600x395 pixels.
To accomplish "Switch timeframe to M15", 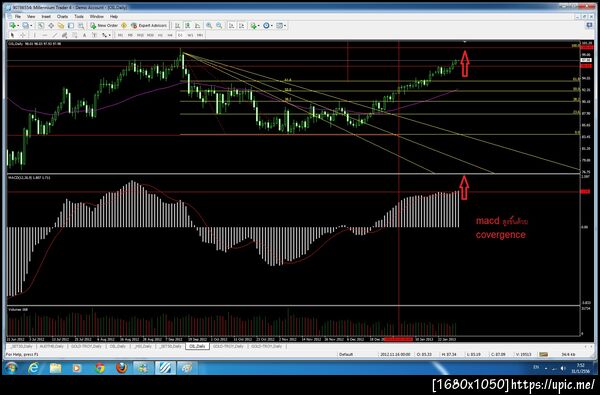I will coord(140,35).
